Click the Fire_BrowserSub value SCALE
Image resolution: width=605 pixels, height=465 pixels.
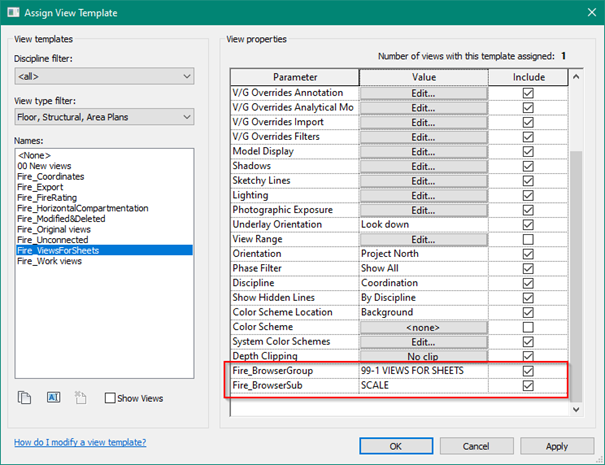pyautogui.click(x=423, y=386)
